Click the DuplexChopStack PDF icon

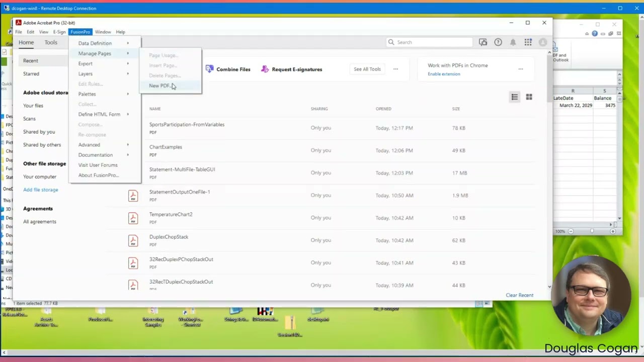point(133,240)
